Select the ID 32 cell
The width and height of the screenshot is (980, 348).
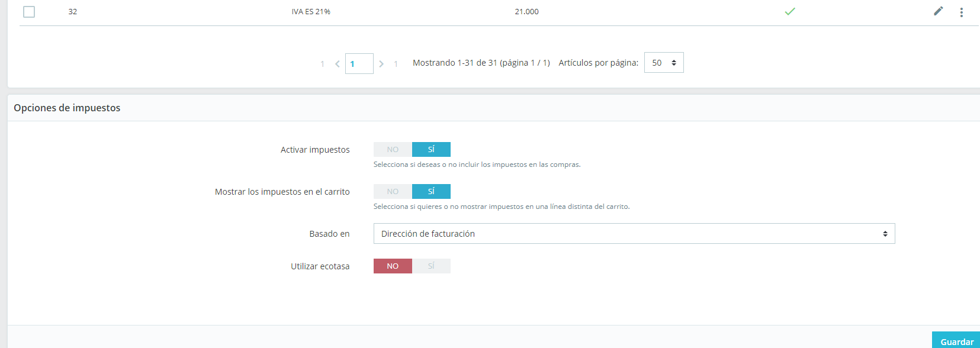click(73, 12)
